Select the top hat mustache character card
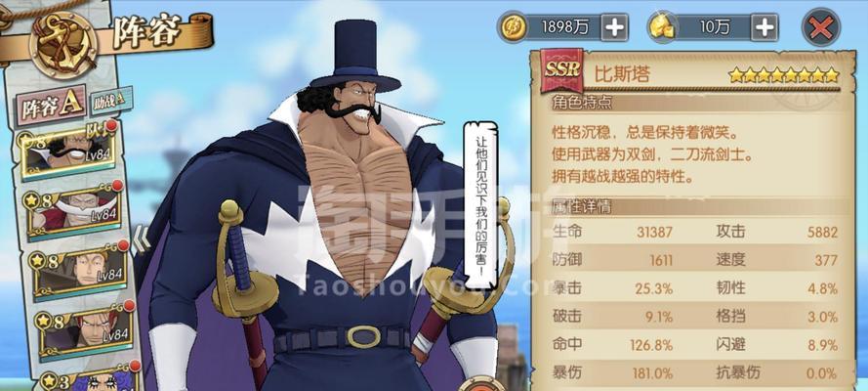868x391 pixels. (x=68, y=151)
